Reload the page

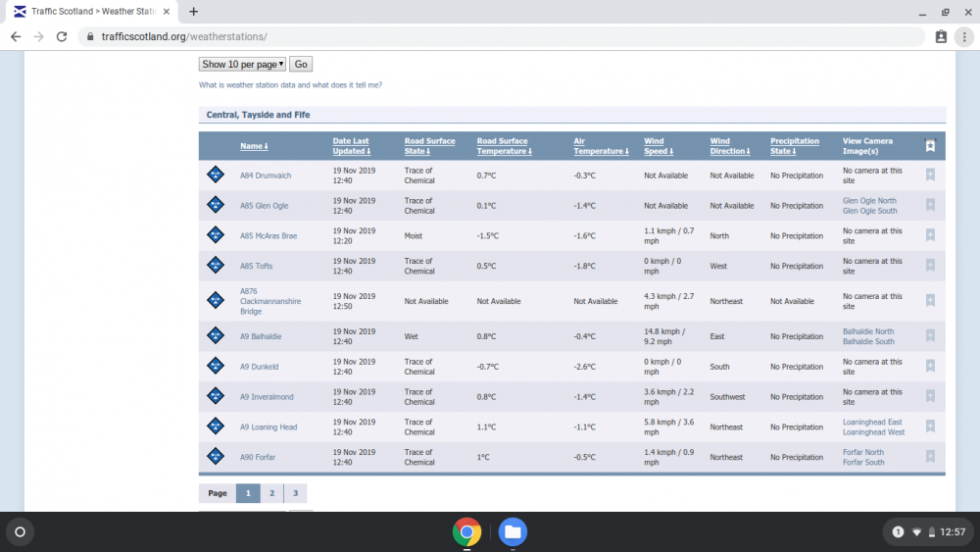pyautogui.click(x=61, y=37)
